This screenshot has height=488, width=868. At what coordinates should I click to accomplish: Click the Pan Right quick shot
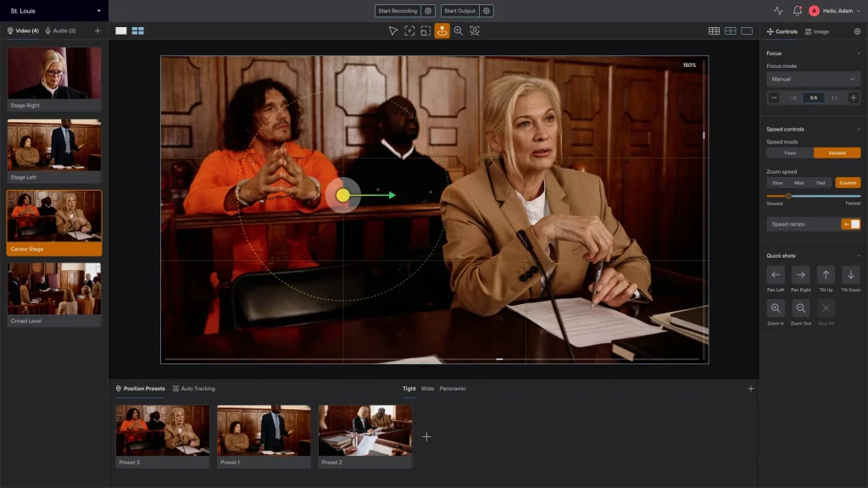800,275
